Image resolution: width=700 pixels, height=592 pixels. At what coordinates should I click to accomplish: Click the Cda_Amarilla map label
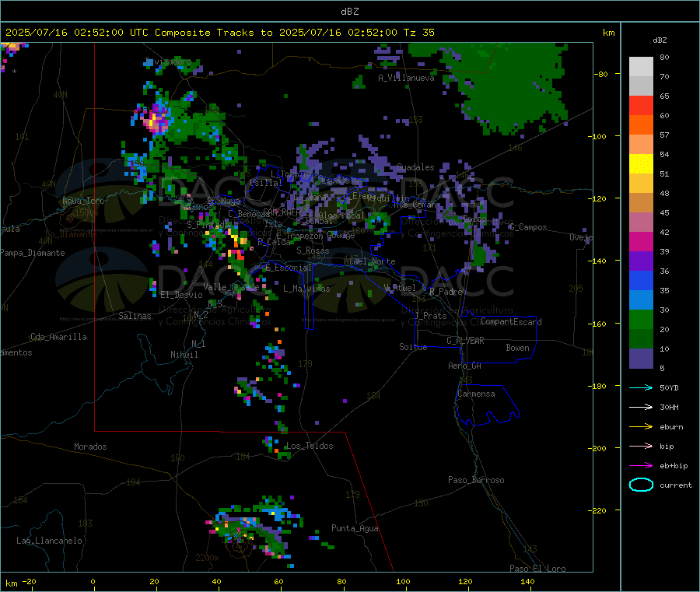pos(58,337)
